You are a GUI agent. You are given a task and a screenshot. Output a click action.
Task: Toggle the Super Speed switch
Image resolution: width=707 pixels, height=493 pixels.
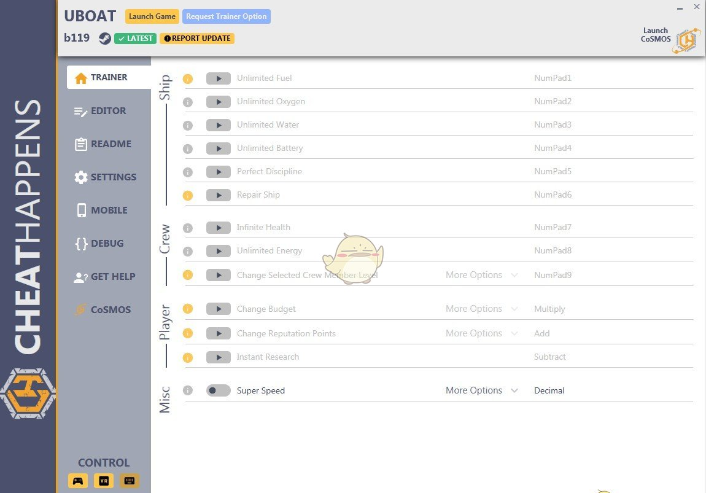(218, 391)
